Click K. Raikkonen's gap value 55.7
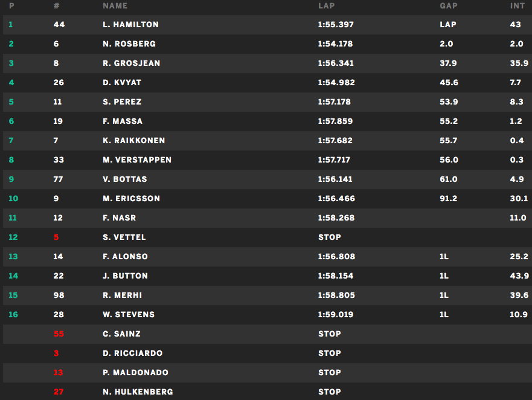The width and height of the screenshot is (532, 400). pyautogui.click(x=448, y=141)
